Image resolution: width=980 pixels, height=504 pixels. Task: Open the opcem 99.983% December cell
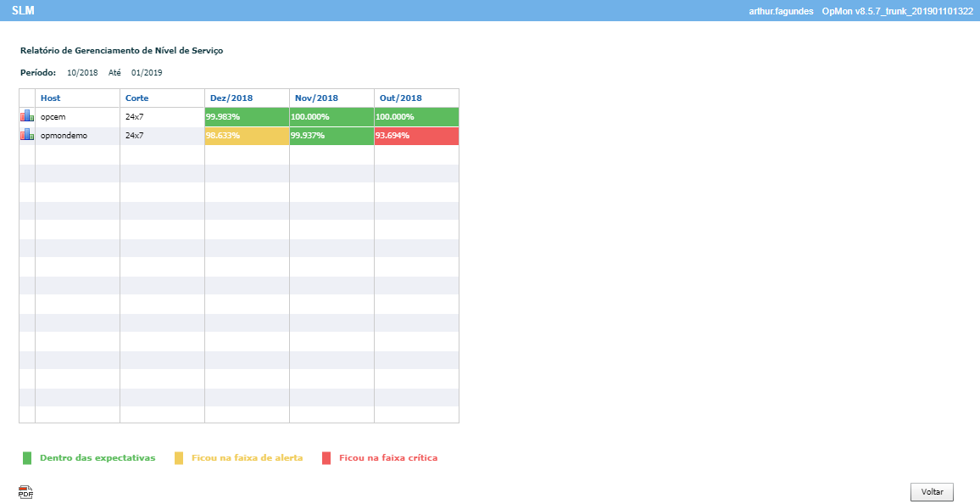(247, 117)
